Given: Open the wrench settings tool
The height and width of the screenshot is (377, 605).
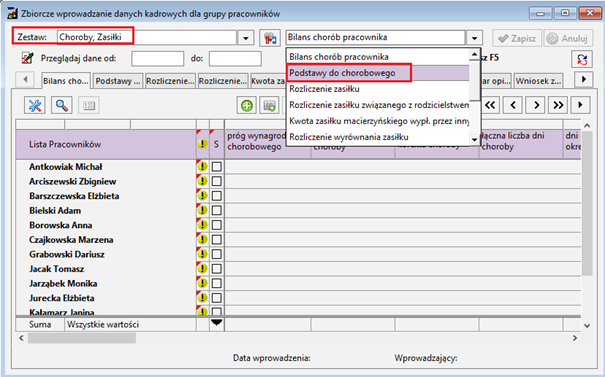Looking at the screenshot, I should click(x=34, y=105).
